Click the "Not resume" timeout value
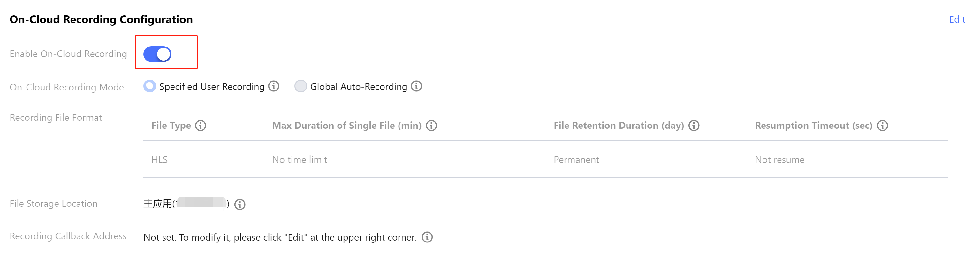Image resolution: width=980 pixels, height=253 pixels. pos(779,160)
